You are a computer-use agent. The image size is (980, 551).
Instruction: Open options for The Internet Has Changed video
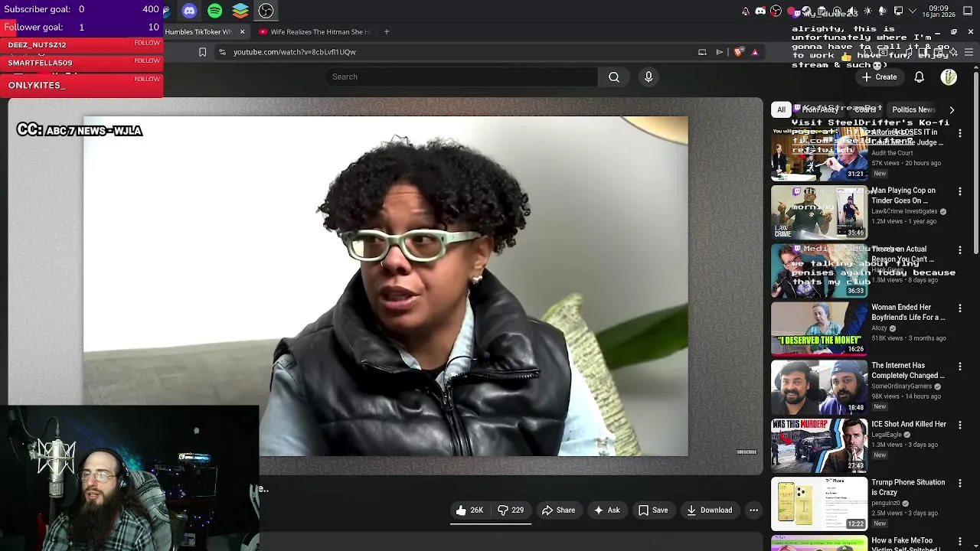coord(960,367)
